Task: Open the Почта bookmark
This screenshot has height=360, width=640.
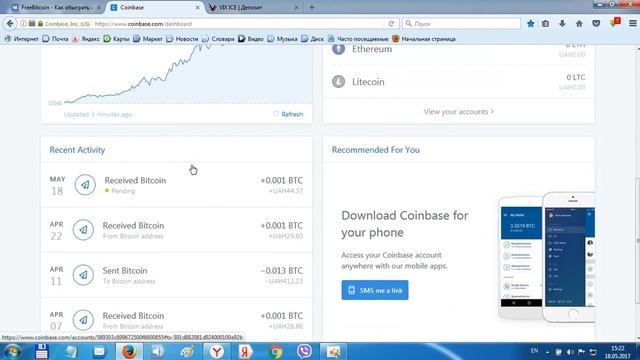Action: pyautogui.click(x=56, y=39)
